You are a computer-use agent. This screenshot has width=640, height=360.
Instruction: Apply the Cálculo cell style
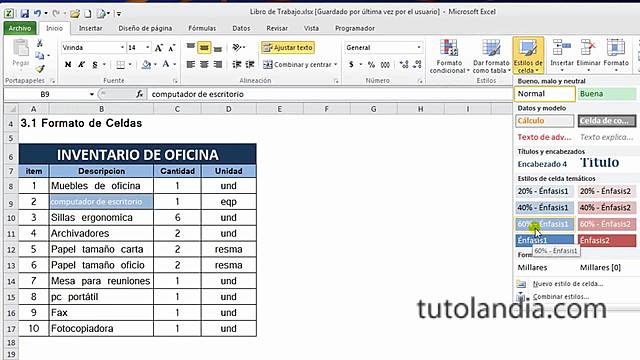click(x=544, y=121)
